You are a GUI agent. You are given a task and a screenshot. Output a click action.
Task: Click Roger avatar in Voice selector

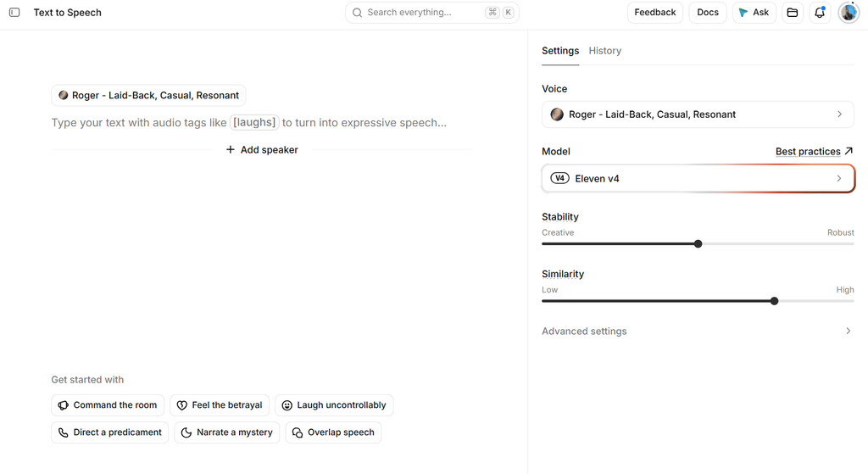557,114
